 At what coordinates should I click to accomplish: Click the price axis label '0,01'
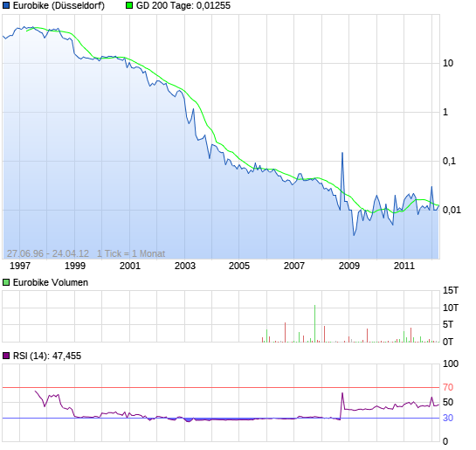(452, 210)
